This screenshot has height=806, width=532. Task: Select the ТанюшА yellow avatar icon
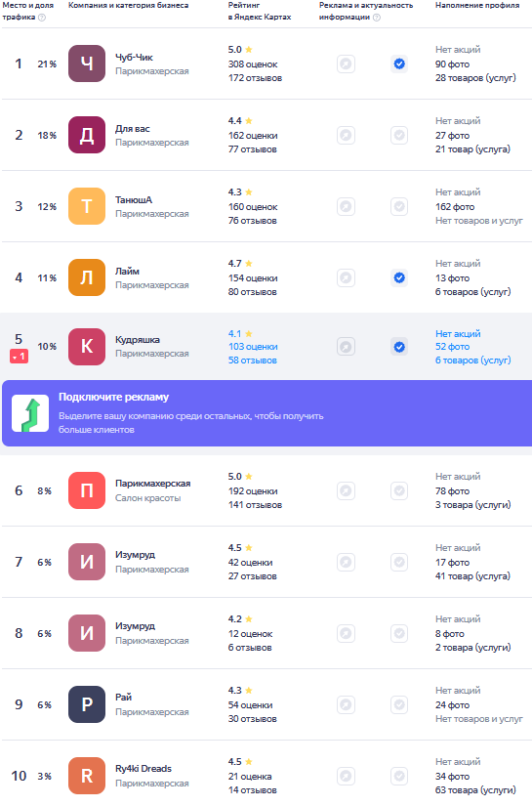tap(87, 206)
